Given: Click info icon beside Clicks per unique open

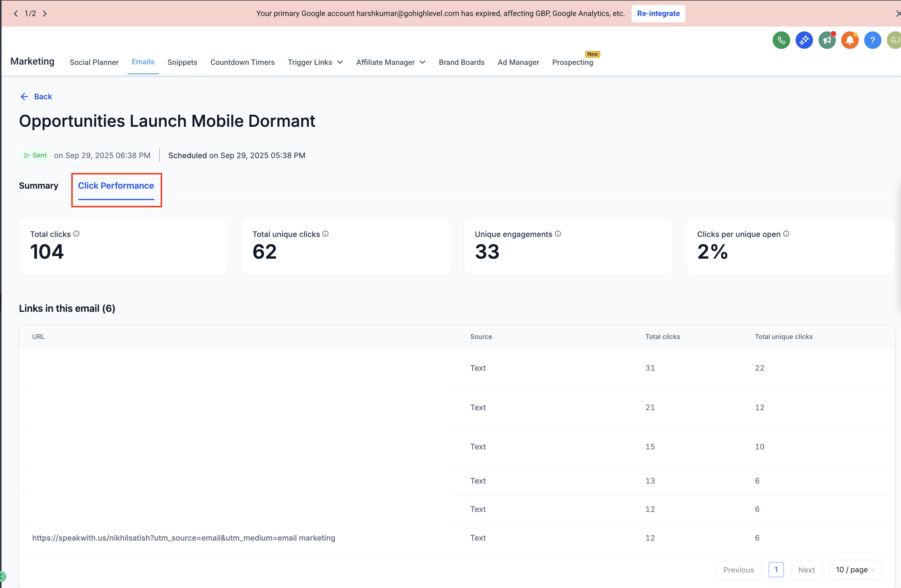Looking at the screenshot, I should 786,234.
